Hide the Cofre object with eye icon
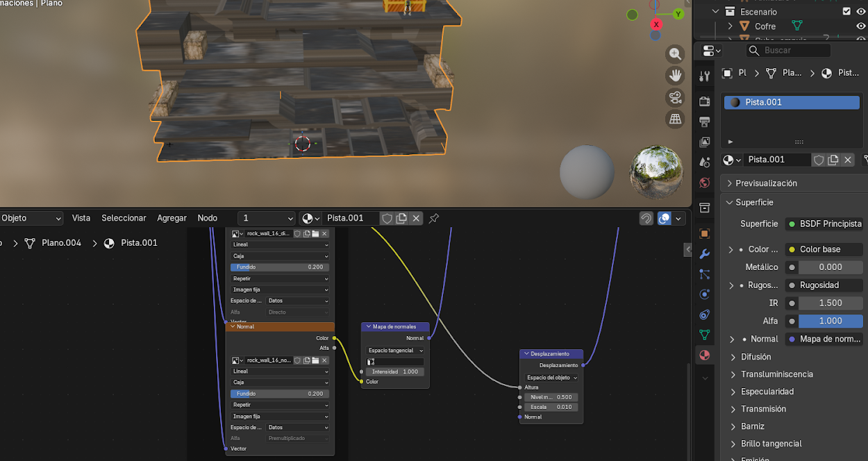The image size is (868, 461). click(861, 26)
